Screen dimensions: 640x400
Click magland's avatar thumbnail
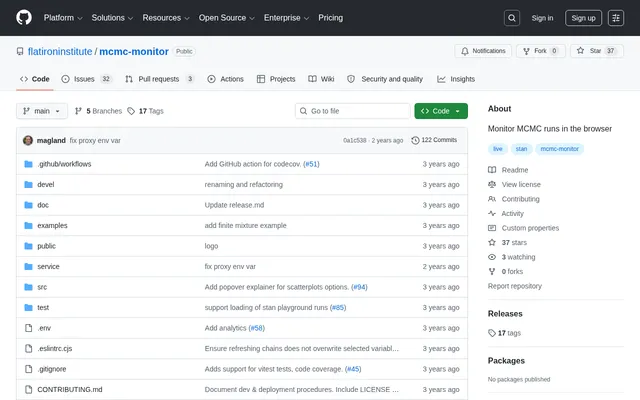pyautogui.click(x=28, y=140)
